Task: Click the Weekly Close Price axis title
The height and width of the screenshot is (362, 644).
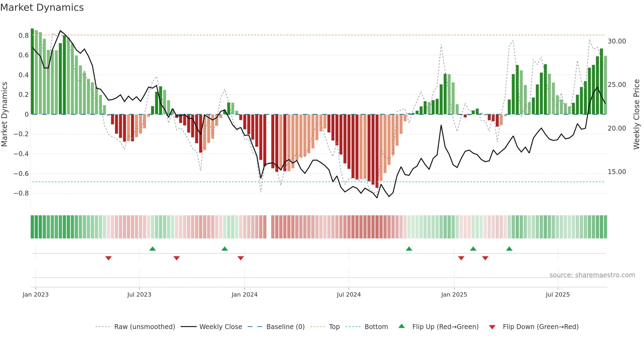Action: click(x=636, y=114)
